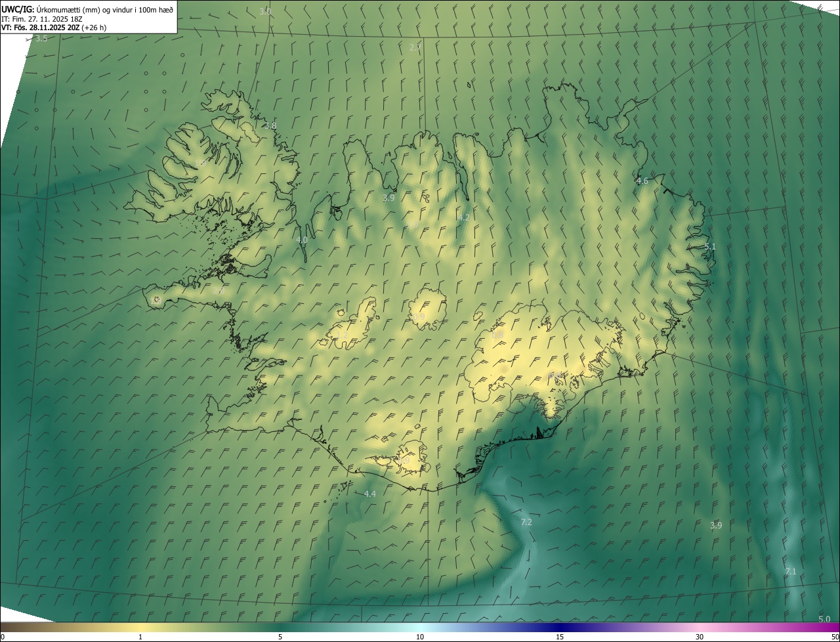Screen dimensions: 840x642
Task: Click the 4.4 value off the south coast
Action: 370,494
